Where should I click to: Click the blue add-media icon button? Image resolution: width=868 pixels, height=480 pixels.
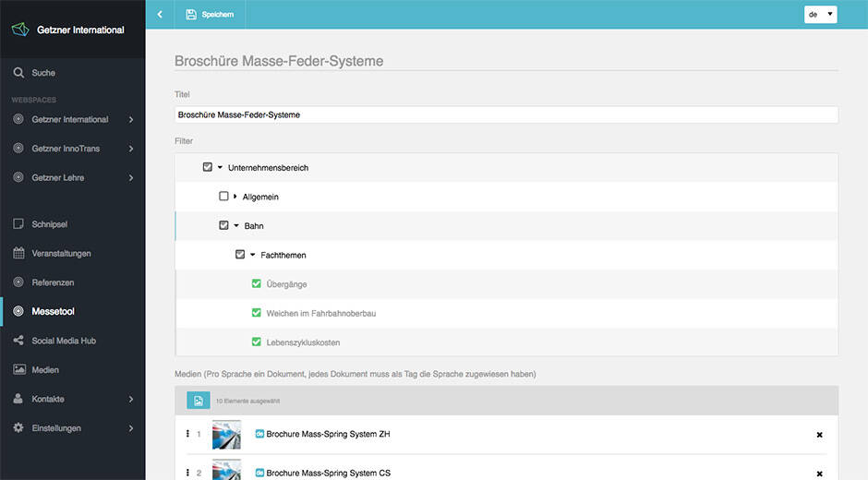(198, 401)
